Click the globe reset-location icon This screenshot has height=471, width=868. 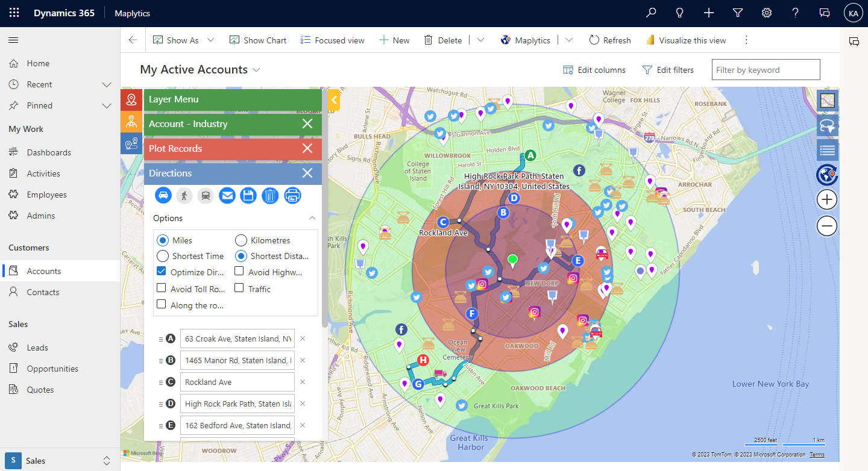(827, 175)
